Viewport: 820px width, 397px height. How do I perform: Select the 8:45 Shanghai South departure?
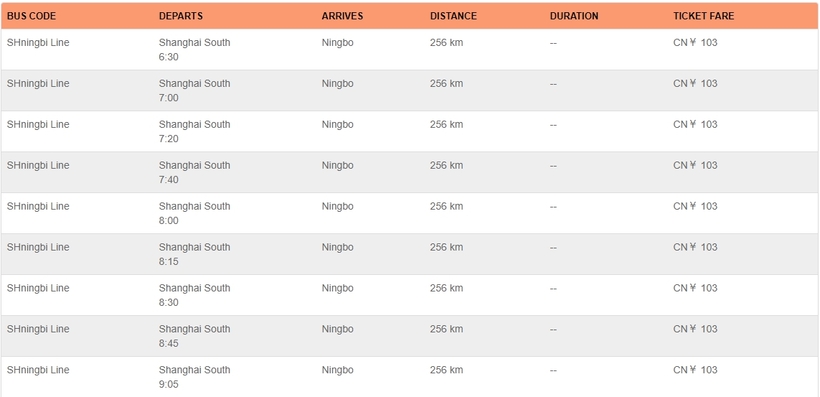coord(195,336)
